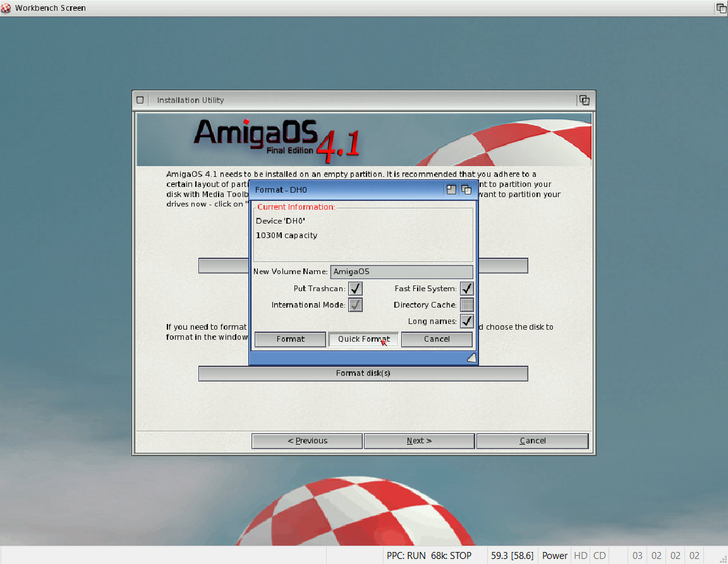The height and width of the screenshot is (564, 728).
Task: Click the CD activity indicator
Action: click(x=599, y=556)
